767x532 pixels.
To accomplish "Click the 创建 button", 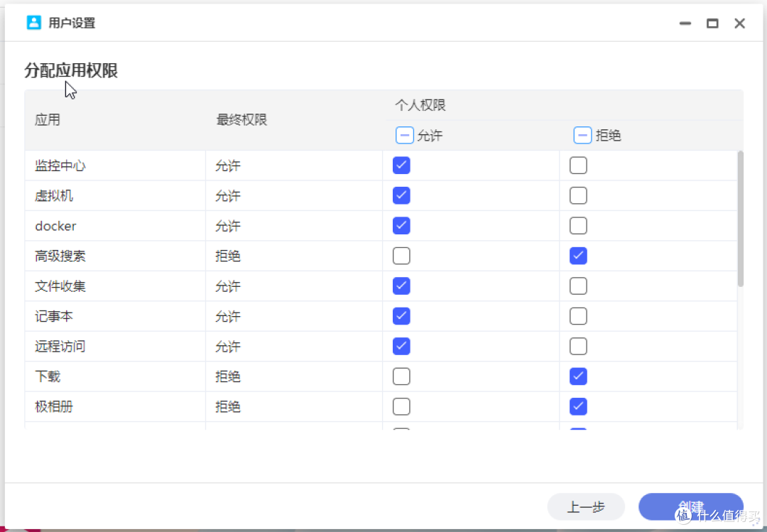I will [x=690, y=507].
